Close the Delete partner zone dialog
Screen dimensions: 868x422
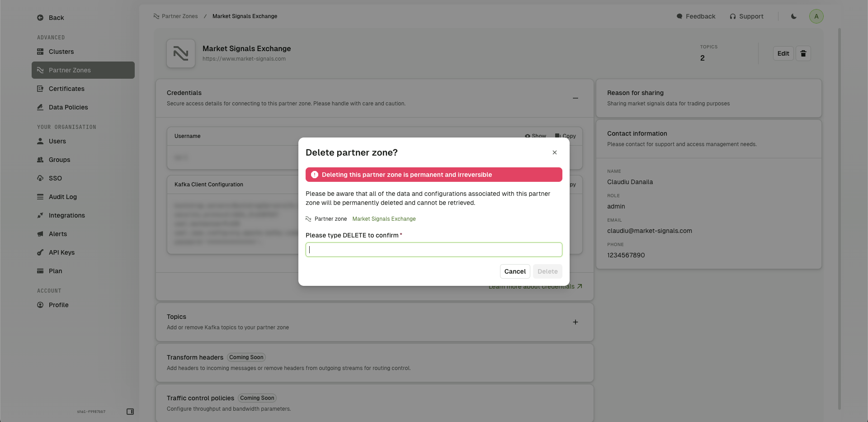click(554, 152)
